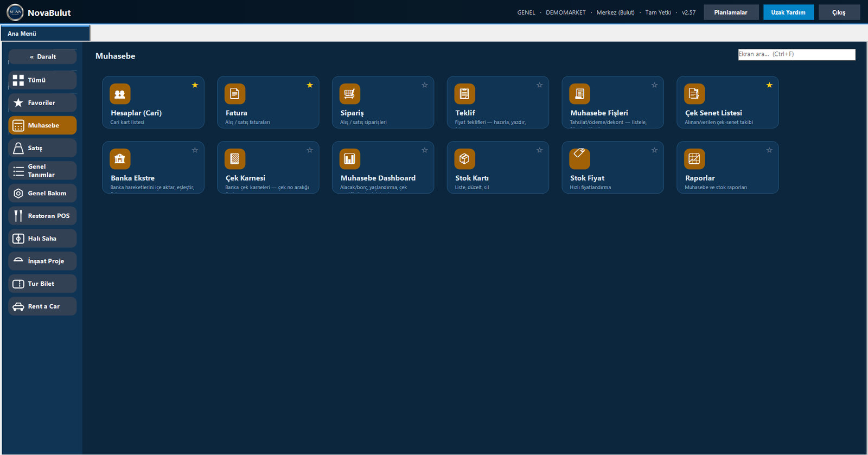Image resolution: width=868 pixels, height=455 pixels.
Task: Open the Stok Kartı box icon
Action: 465,159
